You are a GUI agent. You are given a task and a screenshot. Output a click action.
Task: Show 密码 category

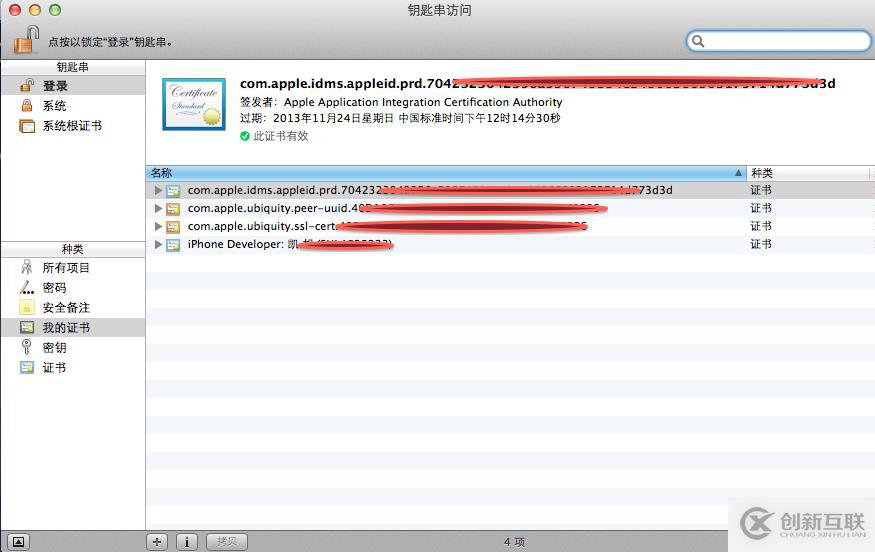point(73,287)
